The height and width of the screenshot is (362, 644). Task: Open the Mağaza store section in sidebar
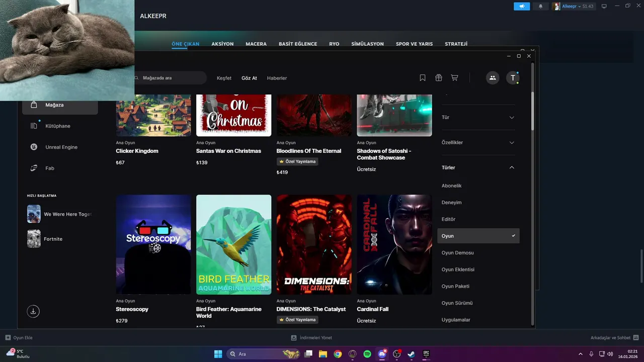[x=60, y=105]
